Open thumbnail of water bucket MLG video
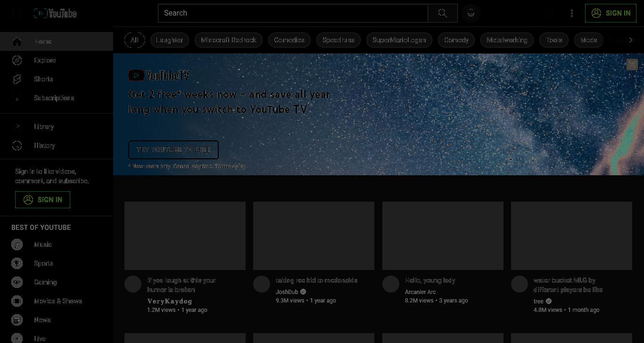The height and width of the screenshot is (343, 644). click(x=571, y=236)
